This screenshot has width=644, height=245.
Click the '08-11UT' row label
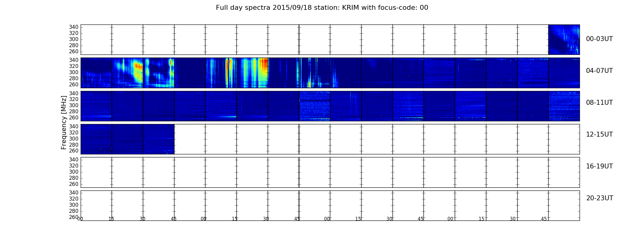pos(599,103)
